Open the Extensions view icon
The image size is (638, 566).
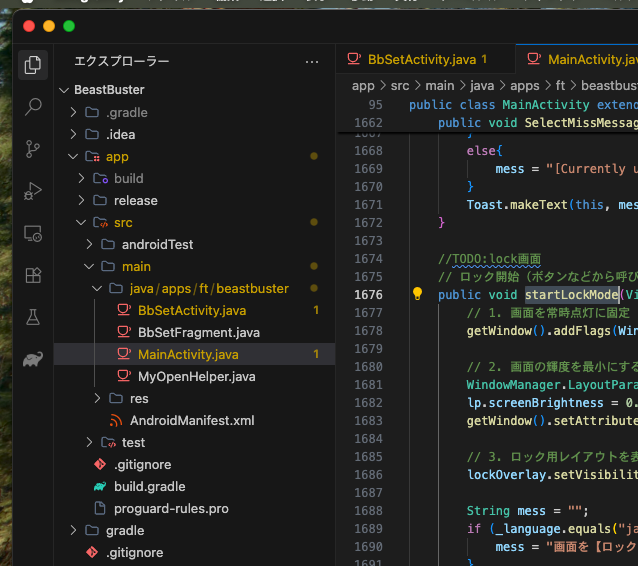(33, 275)
